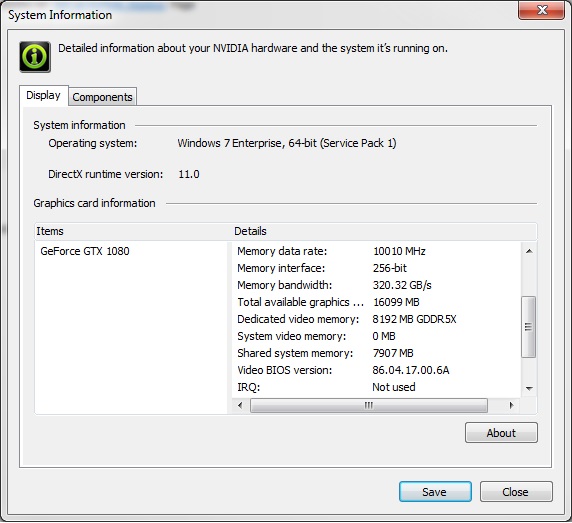The image size is (572, 523).
Task: Select the Dedicated video memory row
Action: click(376, 319)
